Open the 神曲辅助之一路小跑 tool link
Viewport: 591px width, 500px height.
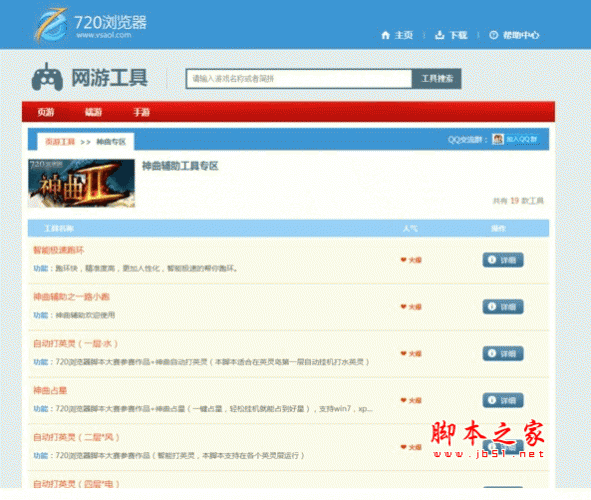(71, 297)
